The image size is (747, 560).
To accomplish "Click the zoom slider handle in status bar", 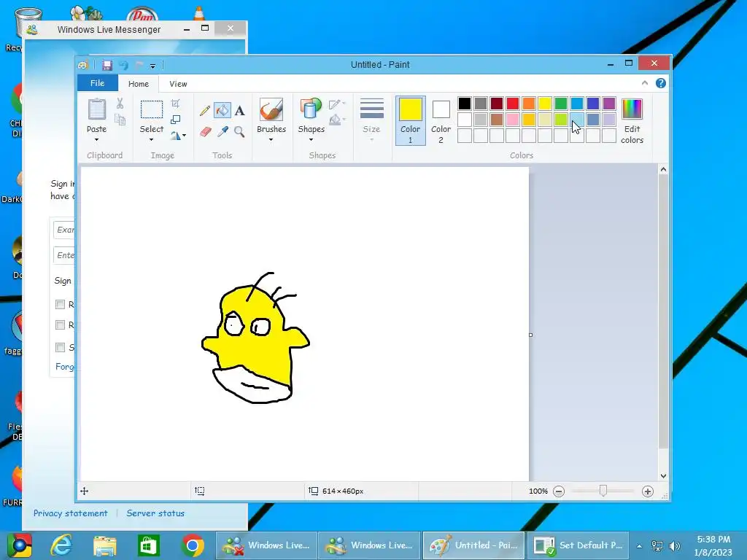I will [x=603, y=491].
